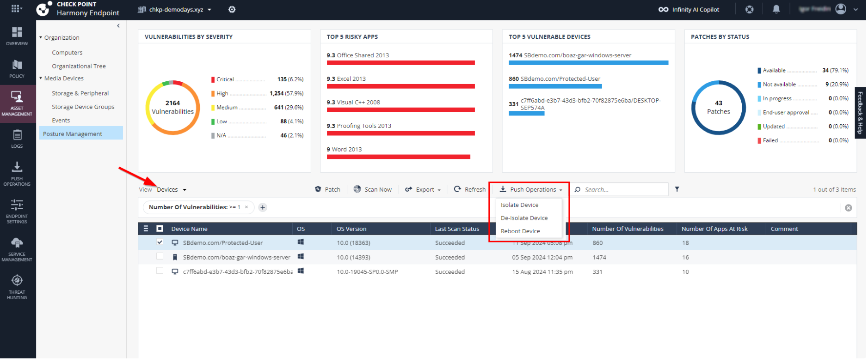
Task: Sort by Comment column header
Action: (784, 229)
